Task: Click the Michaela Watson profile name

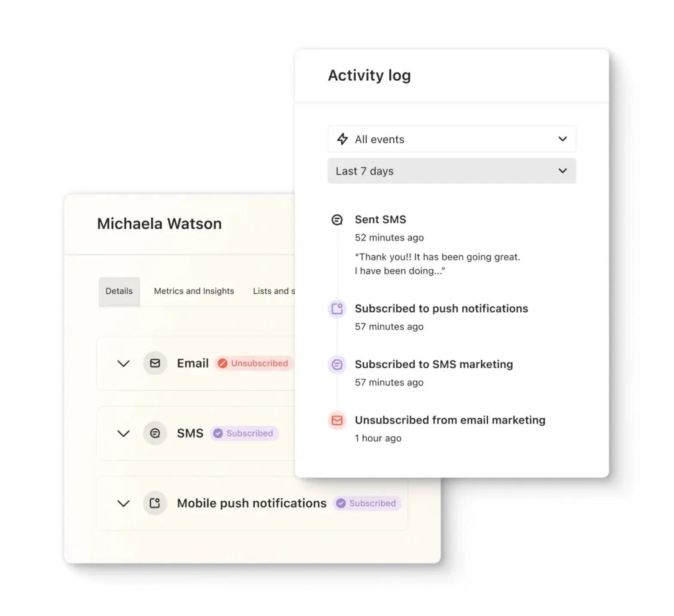Action: [159, 223]
